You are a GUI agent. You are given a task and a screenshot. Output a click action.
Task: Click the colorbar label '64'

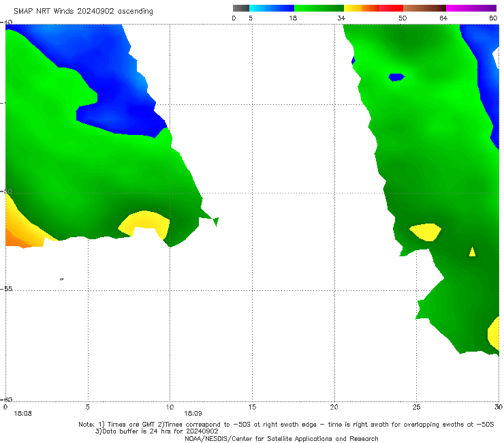point(443,18)
